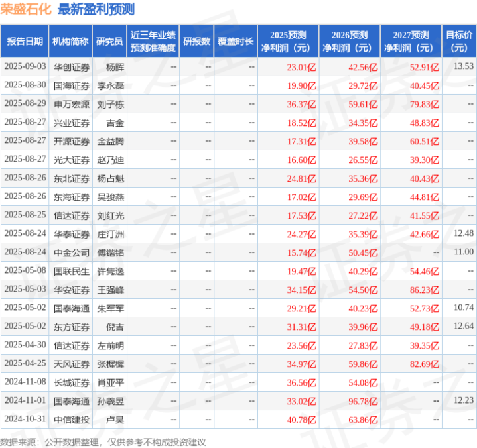Click institution 长城证券

72,382
